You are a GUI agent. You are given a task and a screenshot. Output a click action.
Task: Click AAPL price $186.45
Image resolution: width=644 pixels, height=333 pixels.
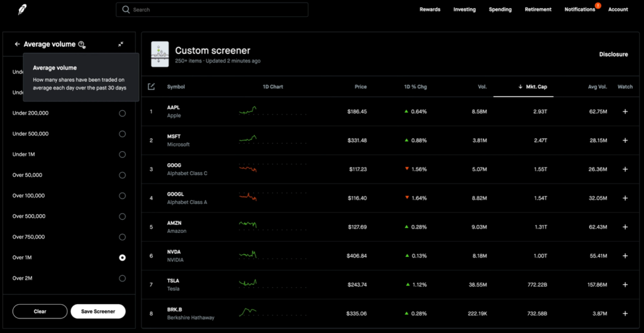tap(357, 111)
